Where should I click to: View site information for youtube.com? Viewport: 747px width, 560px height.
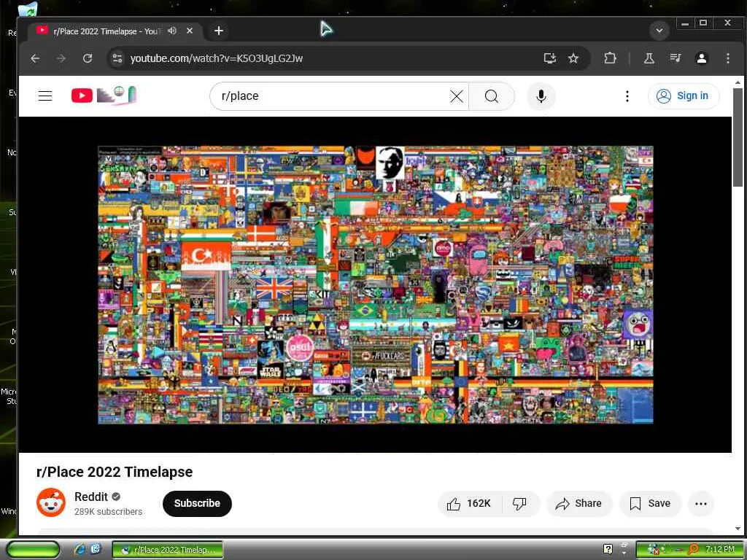click(117, 58)
